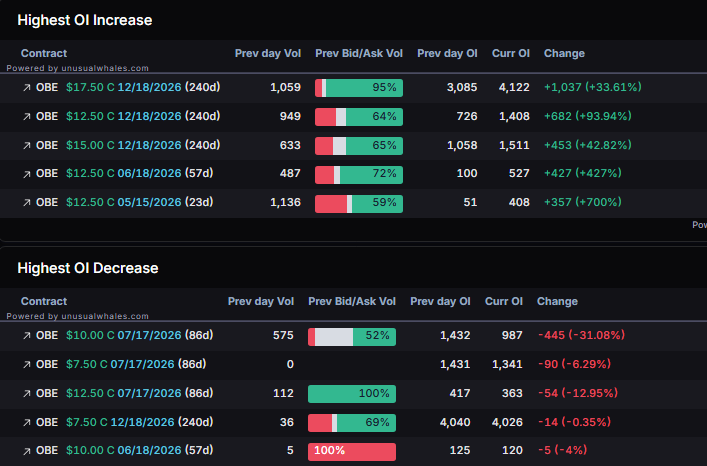Sort OI Increase table by Contract
Viewport: 707px width, 466px height.
(x=44, y=53)
